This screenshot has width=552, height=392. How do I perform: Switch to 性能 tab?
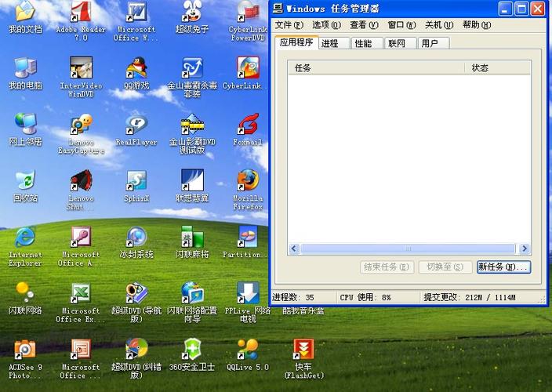pos(367,43)
